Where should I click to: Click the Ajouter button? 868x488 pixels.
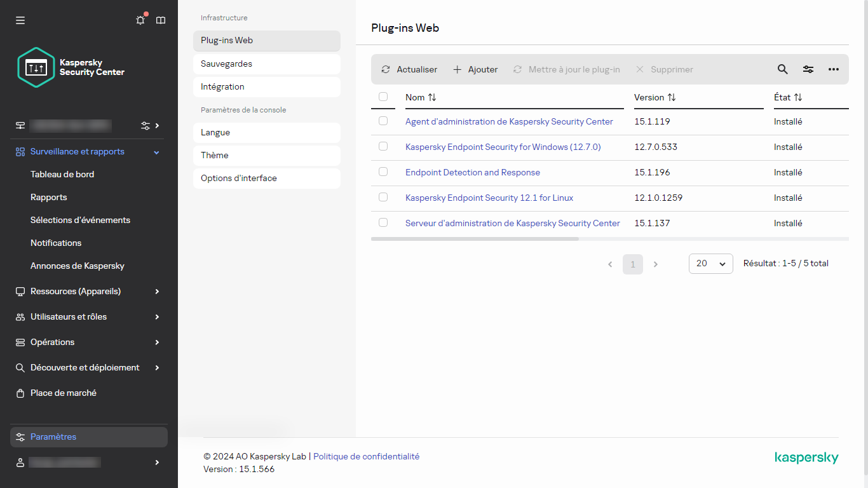(475, 69)
